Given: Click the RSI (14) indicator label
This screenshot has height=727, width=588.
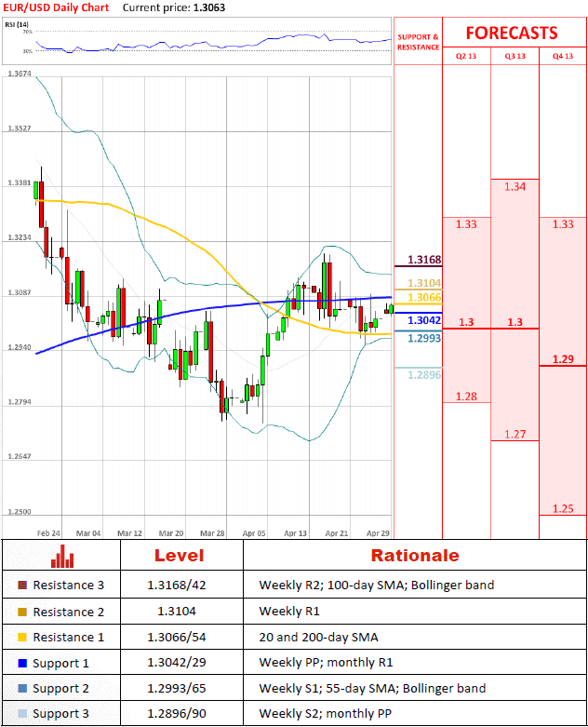Looking at the screenshot, I should (x=17, y=24).
